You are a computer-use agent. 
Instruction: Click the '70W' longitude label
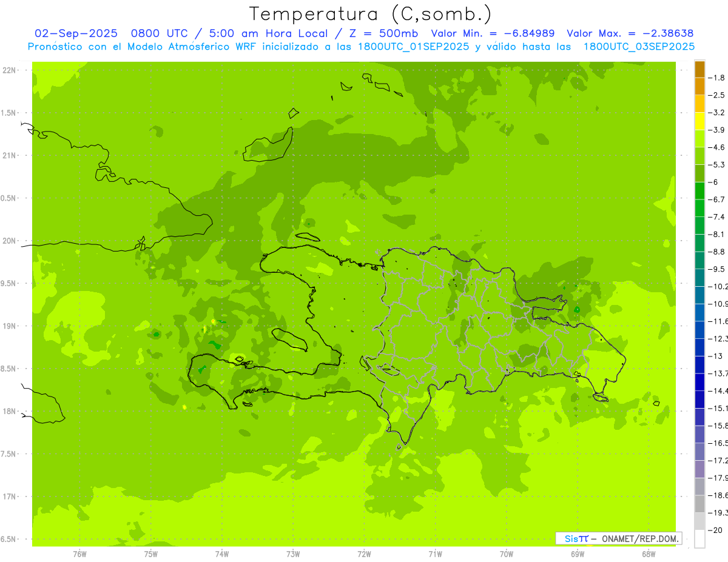tap(507, 554)
